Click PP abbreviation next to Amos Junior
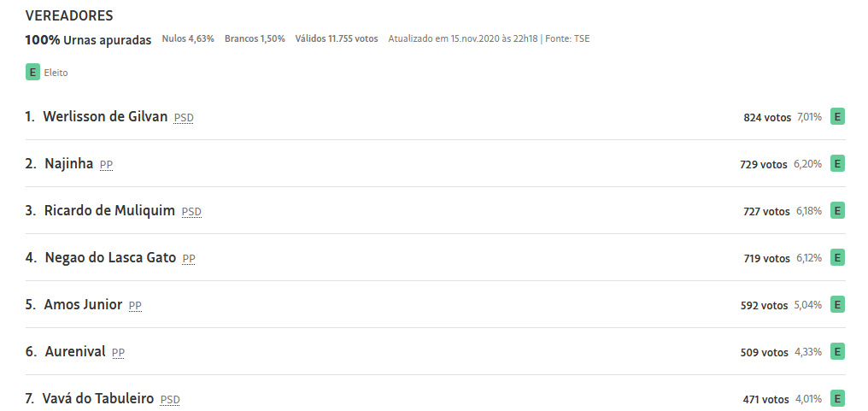The height and width of the screenshot is (411, 868). pos(135,306)
